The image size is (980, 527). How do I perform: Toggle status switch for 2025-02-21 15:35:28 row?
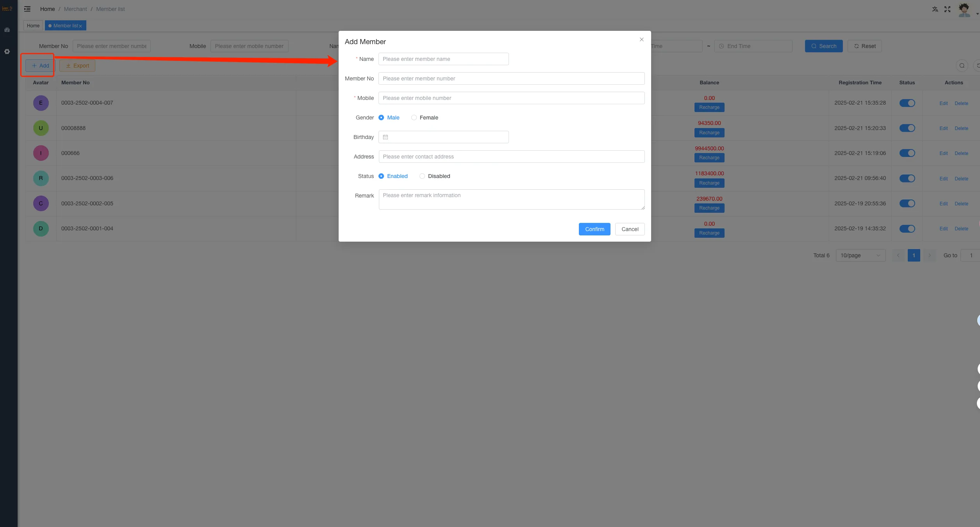pyautogui.click(x=907, y=103)
